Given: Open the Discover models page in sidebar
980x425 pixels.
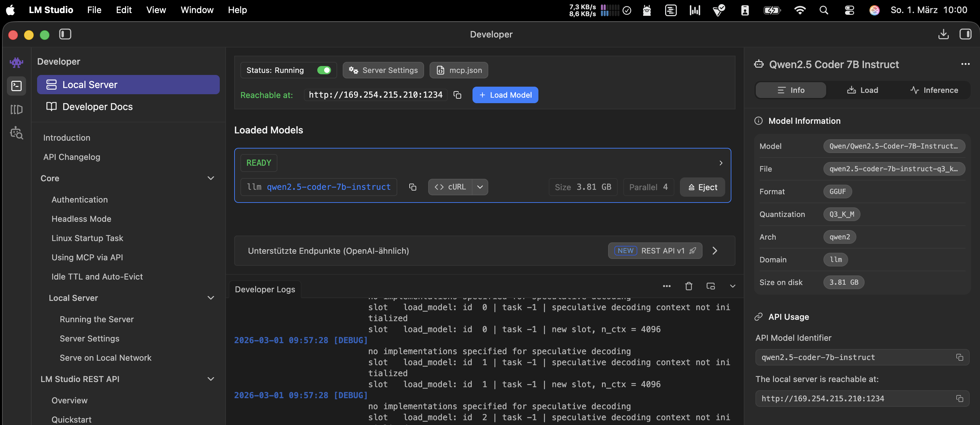Looking at the screenshot, I should pyautogui.click(x=16, y=133).
